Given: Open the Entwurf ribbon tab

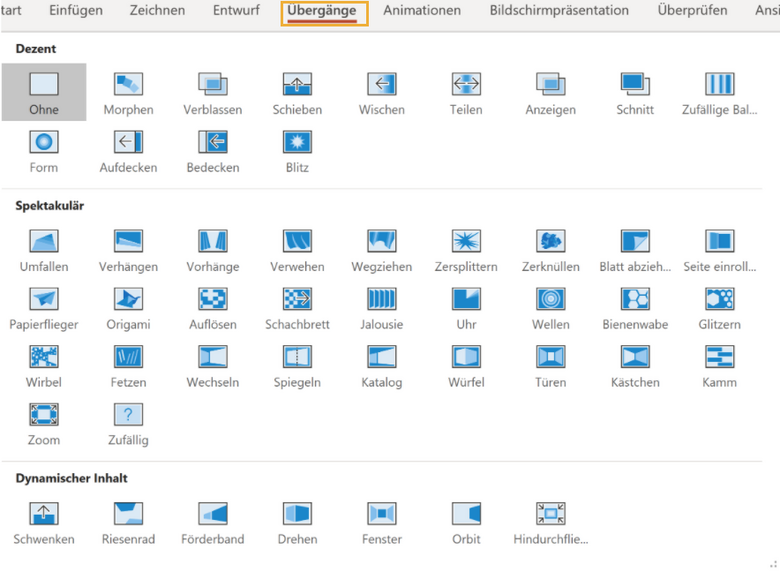Looking at the screenshot, I should [x=236, y=10].
